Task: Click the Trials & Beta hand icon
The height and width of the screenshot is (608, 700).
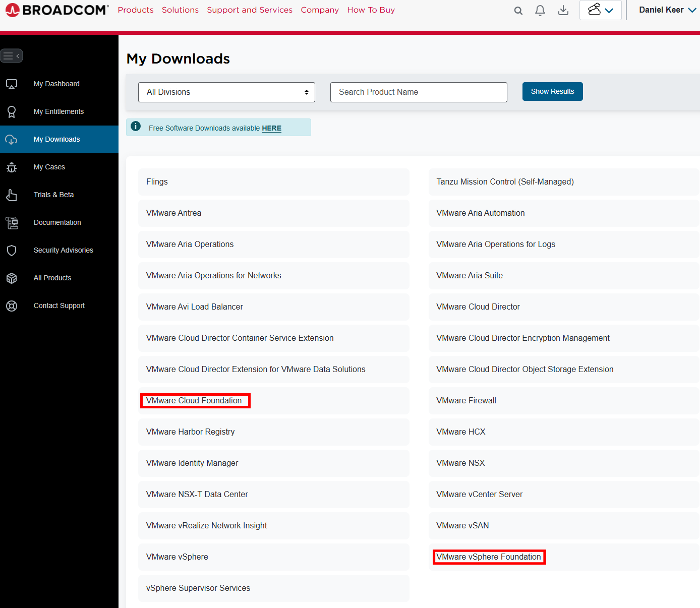Action: coord(12,195)
